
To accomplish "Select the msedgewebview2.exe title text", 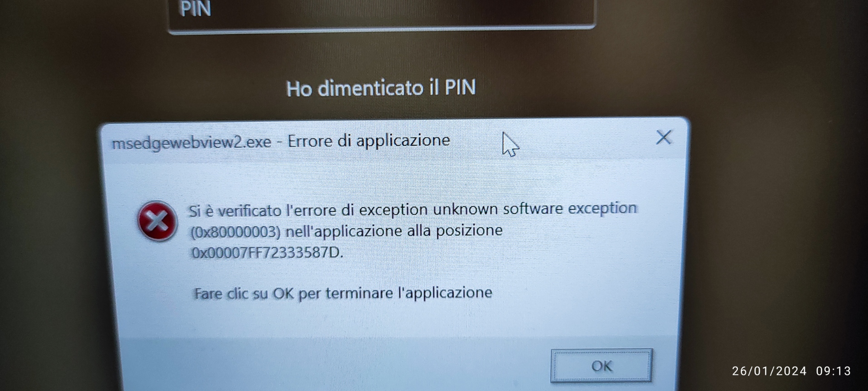I will coord(191,143).
